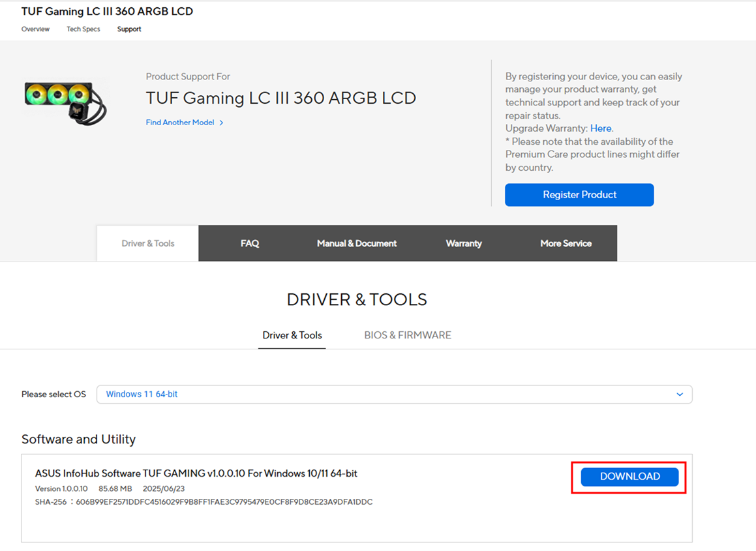Open the More Service tab
Screen dimensions: 756x551
pos(566,243)
